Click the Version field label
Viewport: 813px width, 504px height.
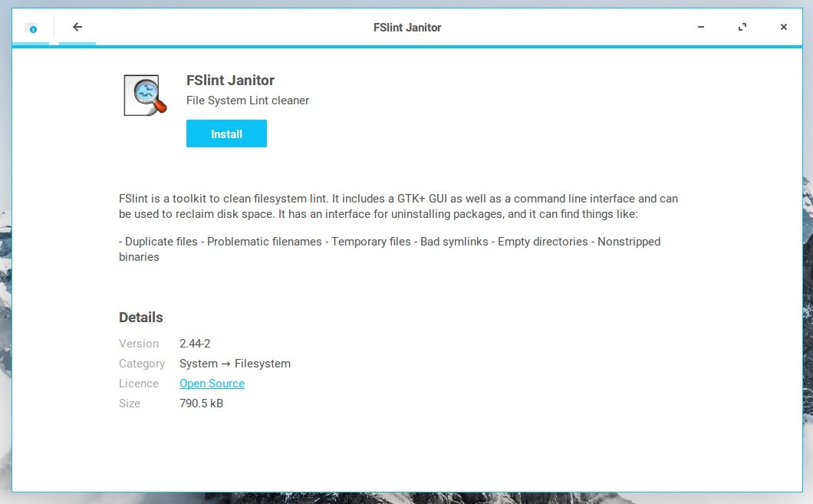[139, 344]
